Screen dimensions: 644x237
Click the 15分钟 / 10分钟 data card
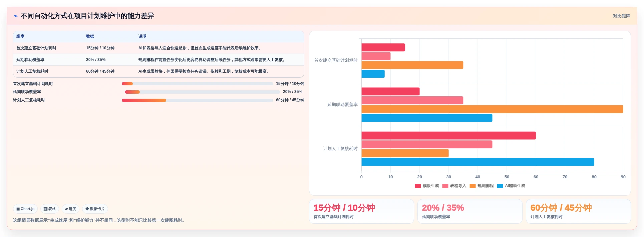361,211
